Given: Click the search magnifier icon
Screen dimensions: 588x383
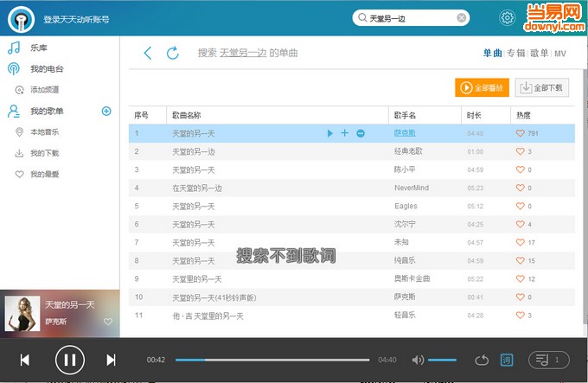Looking at the screenshot, I should tap(362, 17).
